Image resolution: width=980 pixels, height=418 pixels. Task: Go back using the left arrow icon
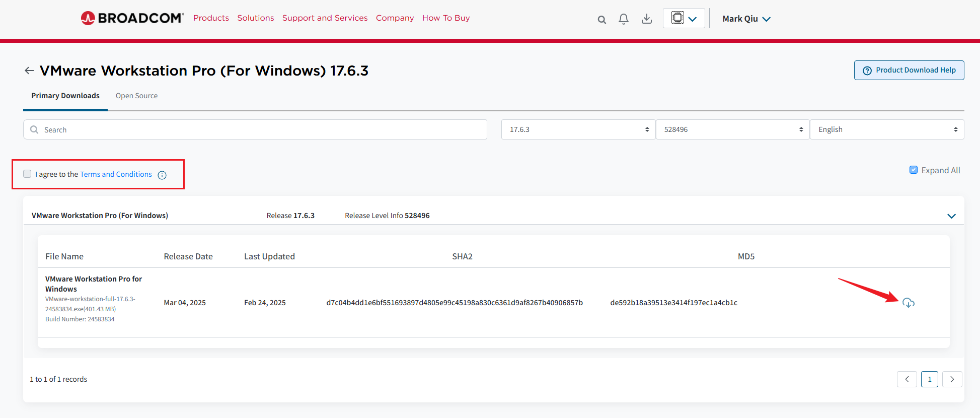click(x=29, y=71)
